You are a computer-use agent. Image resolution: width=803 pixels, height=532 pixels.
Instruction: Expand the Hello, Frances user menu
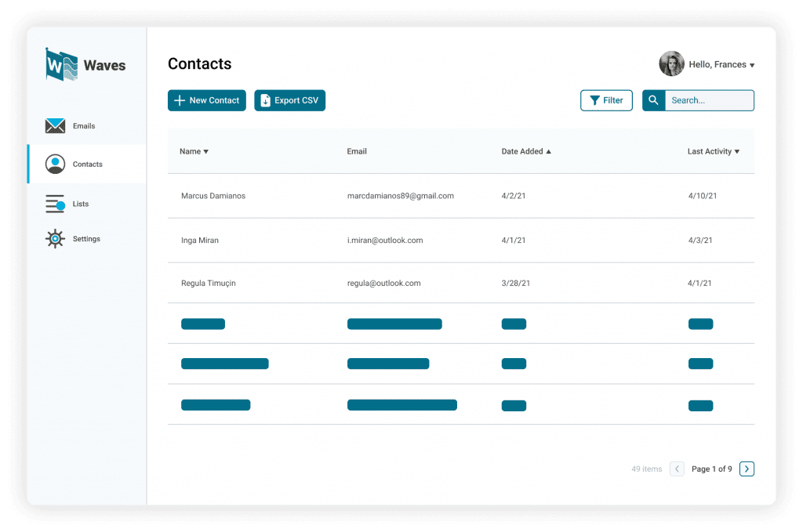pyautogui.click(x=721, y=64)
